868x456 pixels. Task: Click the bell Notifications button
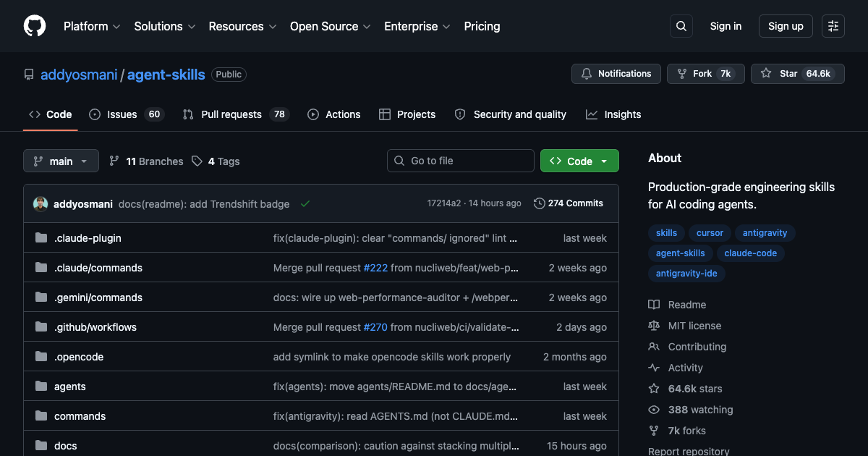(x=616, y=74)
